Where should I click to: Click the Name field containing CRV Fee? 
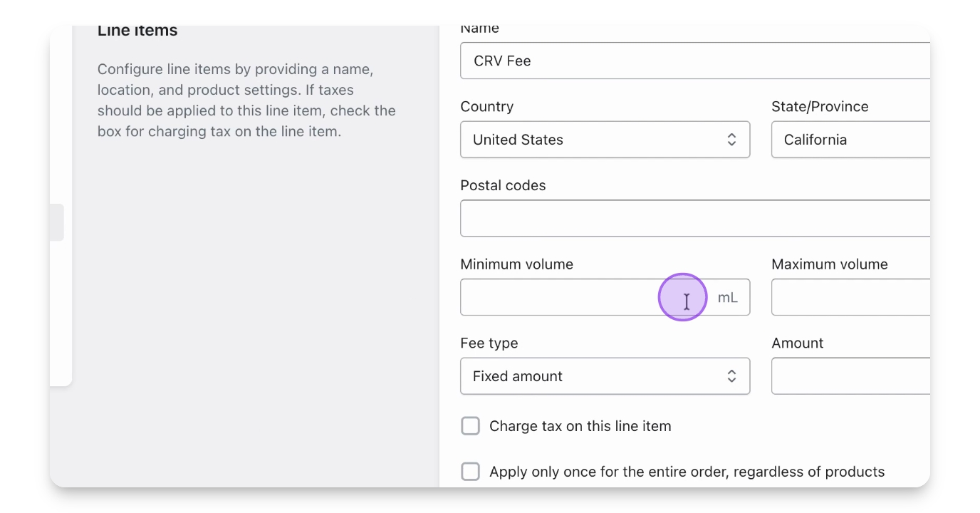694,61
